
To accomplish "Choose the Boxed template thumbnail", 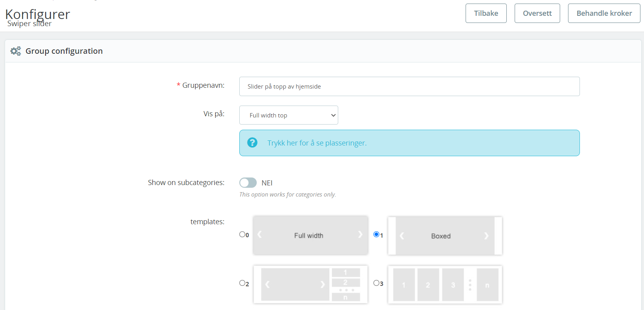I will (x=445, y=236).
